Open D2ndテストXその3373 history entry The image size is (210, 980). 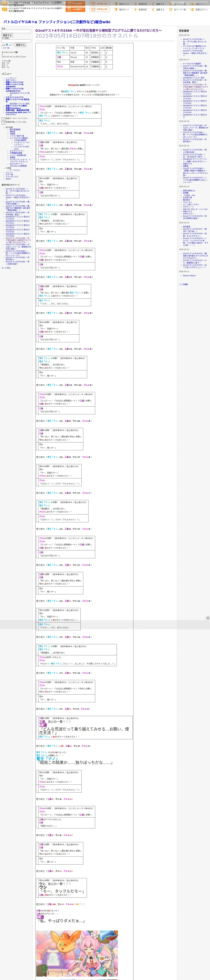click(195, 266)
